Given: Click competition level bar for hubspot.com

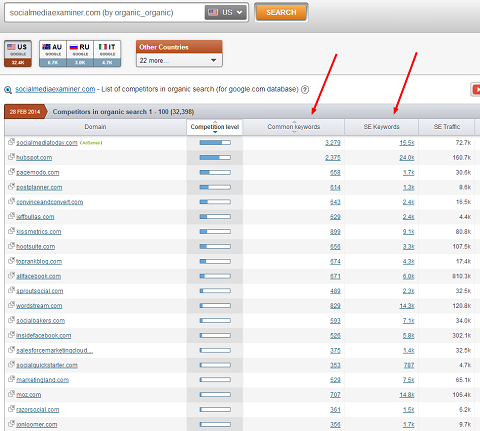Looking at the screenshot, I should [215, 157].
